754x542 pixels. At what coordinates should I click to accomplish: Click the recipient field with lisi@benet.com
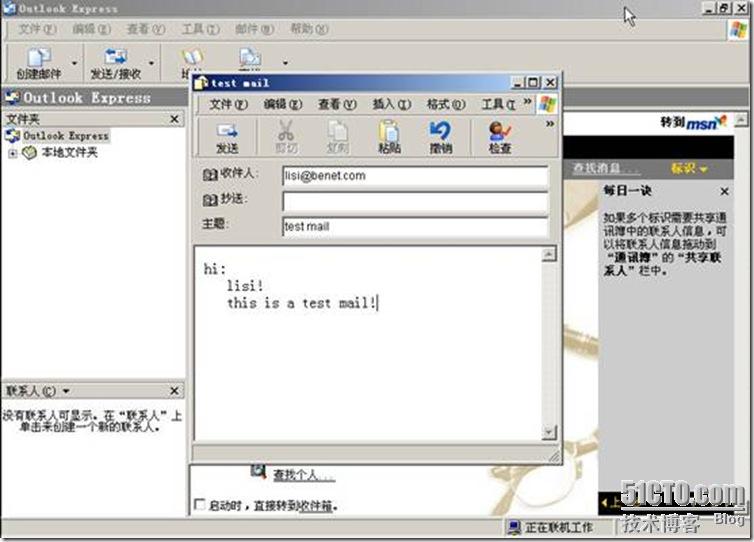(x=415, y=176)
